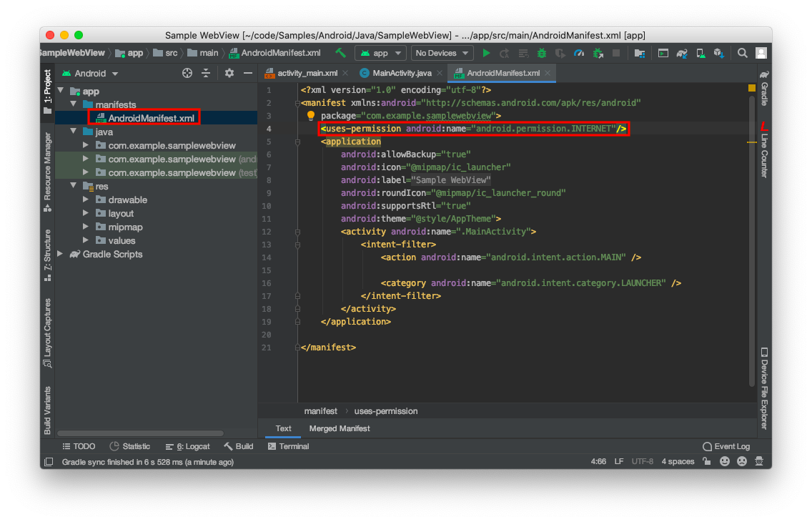Open the No Devices dropdown
Image resolution: width=812 pixels, height=522 pixels.
(442, 53)
